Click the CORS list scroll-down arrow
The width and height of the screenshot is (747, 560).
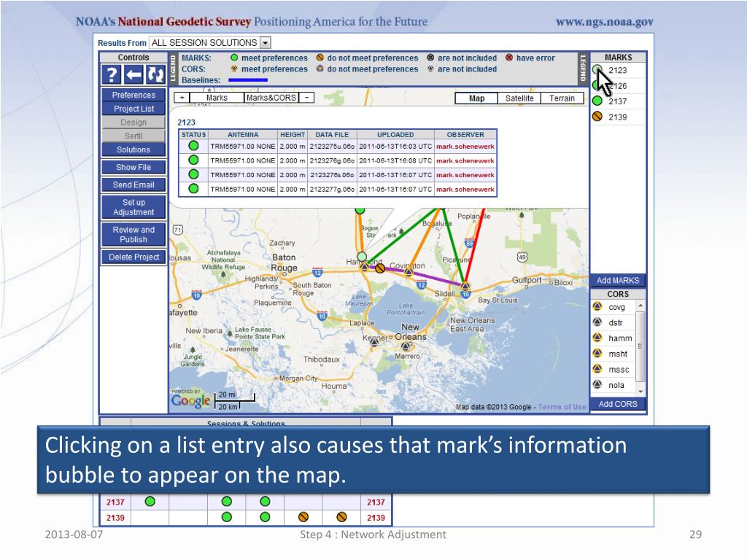(640, 391)
